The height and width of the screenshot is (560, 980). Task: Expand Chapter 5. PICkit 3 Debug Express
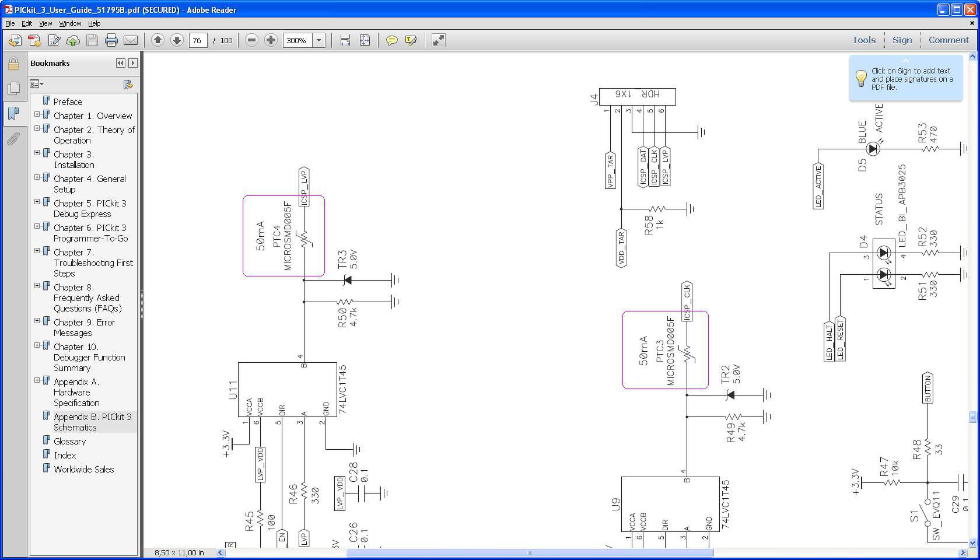tap(37, 202)
